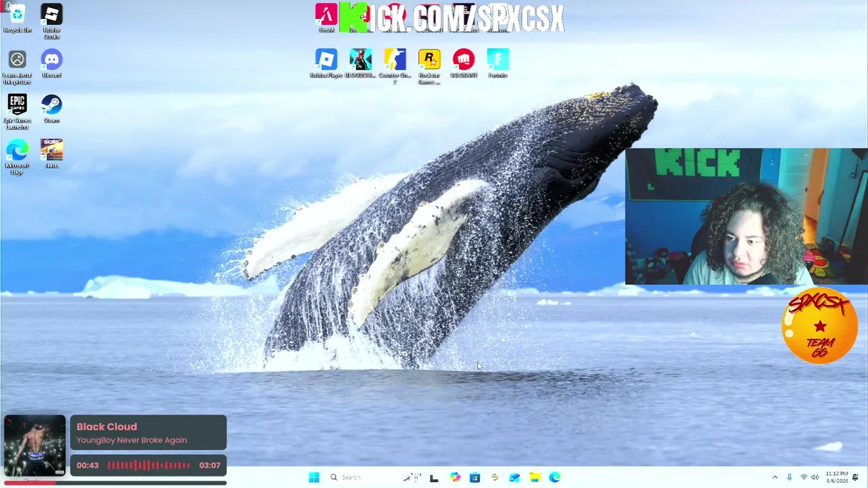This screenshot has height=488, width=868.
Task: Launch Steam from the desktop
Action: pos(52,108)
